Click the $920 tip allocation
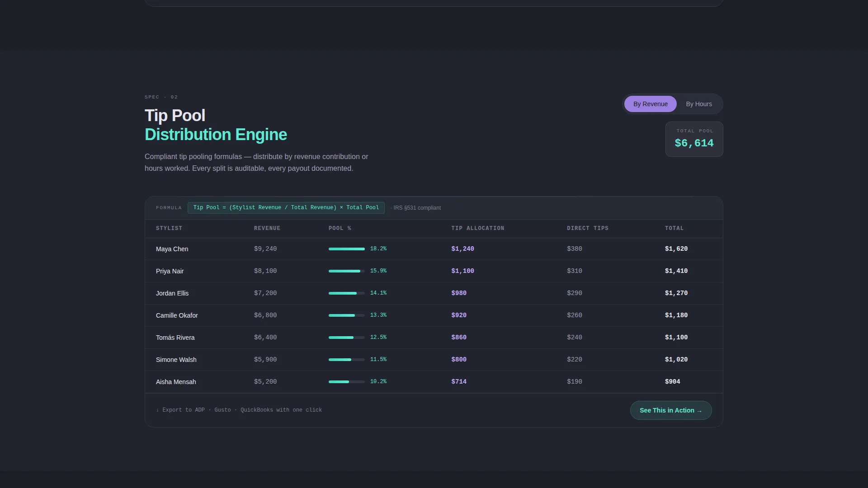The width and height of the screenshot is (868, 488). tap(459, 315)
